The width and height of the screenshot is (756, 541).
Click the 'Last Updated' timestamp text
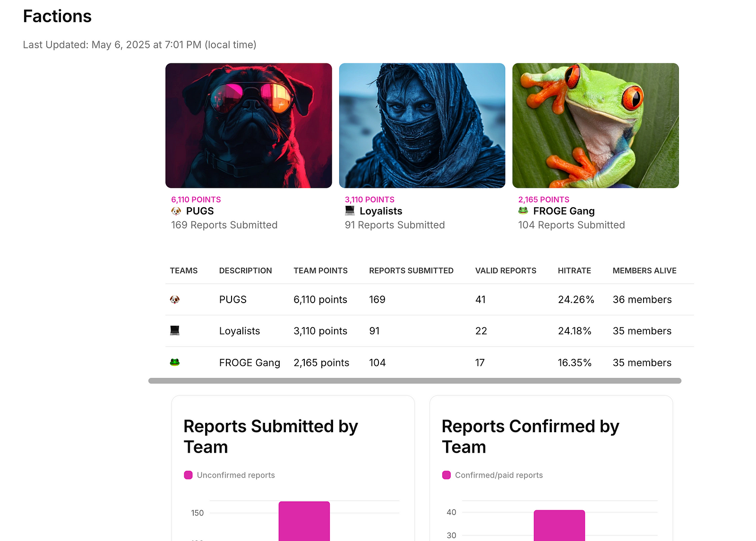(139, 44)
